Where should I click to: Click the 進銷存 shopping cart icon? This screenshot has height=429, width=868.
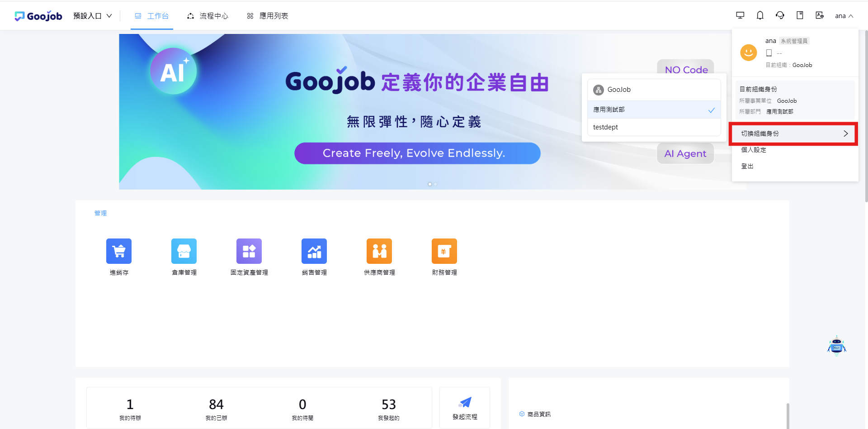[x=119, y=251]
